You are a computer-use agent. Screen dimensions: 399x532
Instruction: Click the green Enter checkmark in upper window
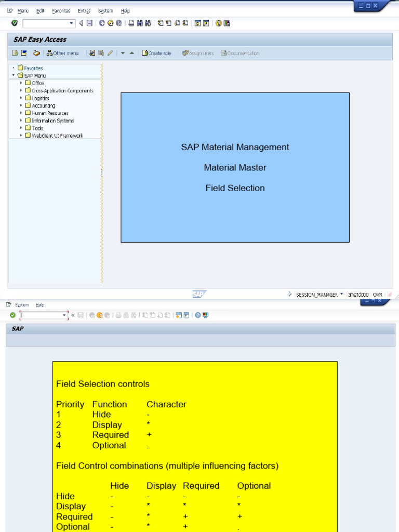[x=14, y=23]
